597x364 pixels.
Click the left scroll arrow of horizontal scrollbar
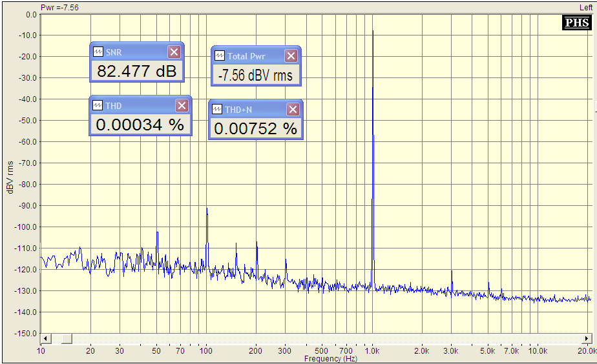(x=45, y=339)
